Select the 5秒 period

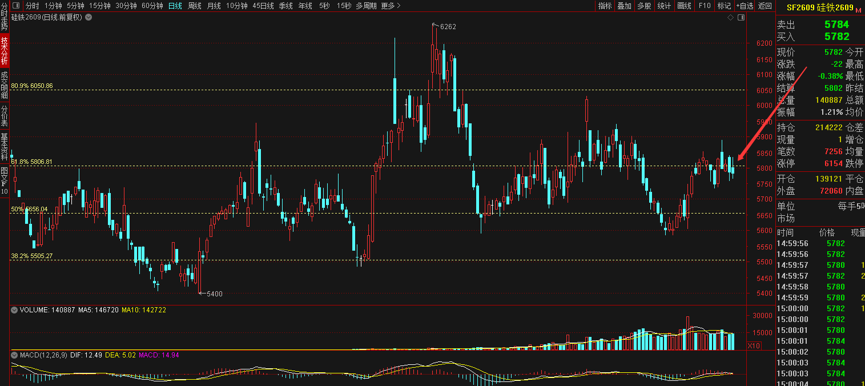point(324,6)
